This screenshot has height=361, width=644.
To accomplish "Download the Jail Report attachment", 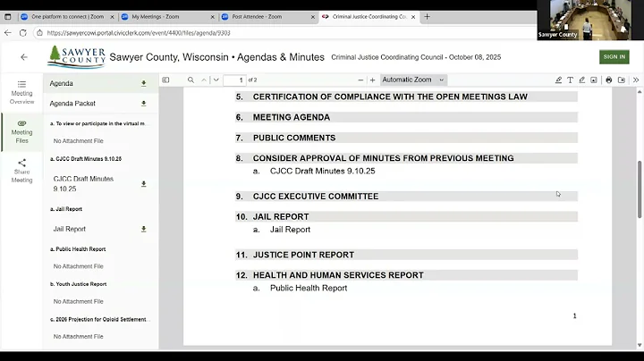I will click(x=144, y=229).
